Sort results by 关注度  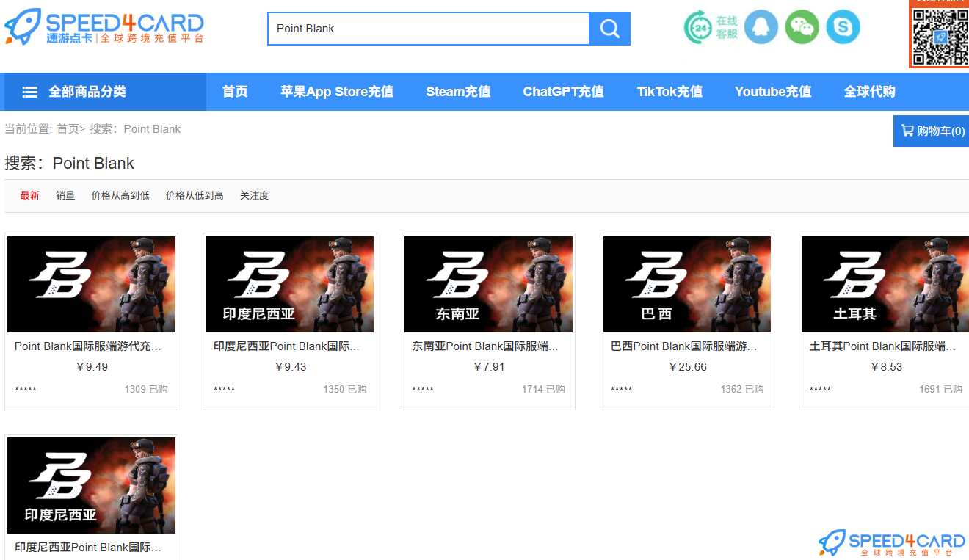254,195
